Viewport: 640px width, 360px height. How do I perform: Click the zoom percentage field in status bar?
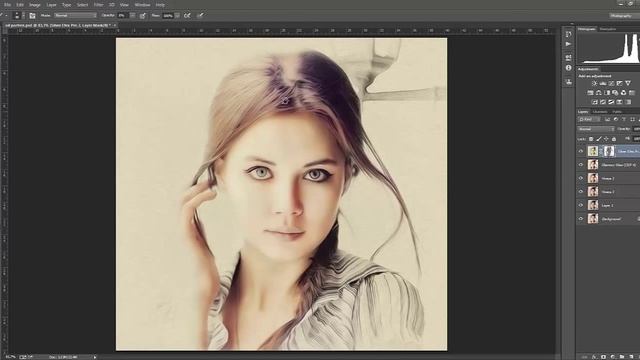[10, 357]
